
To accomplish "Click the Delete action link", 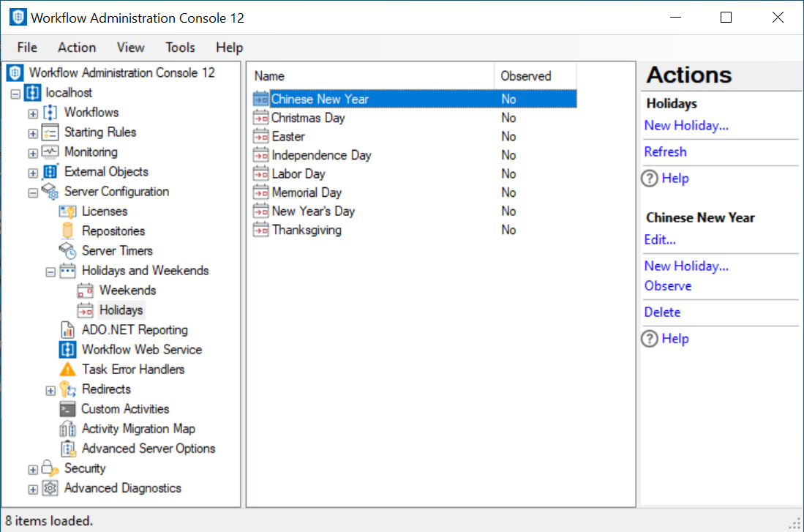I will click(x=662, y=312).
